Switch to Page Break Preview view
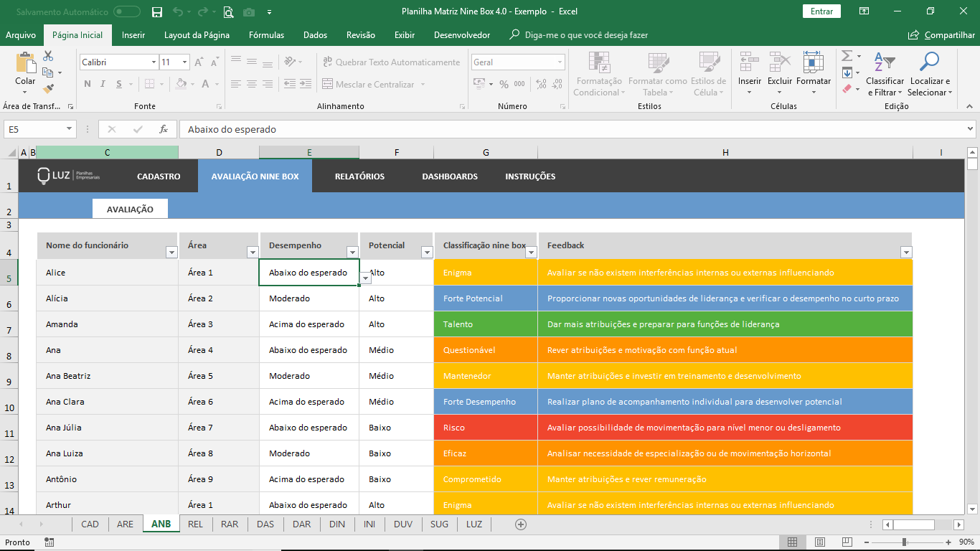 click(x=846, y=542)
